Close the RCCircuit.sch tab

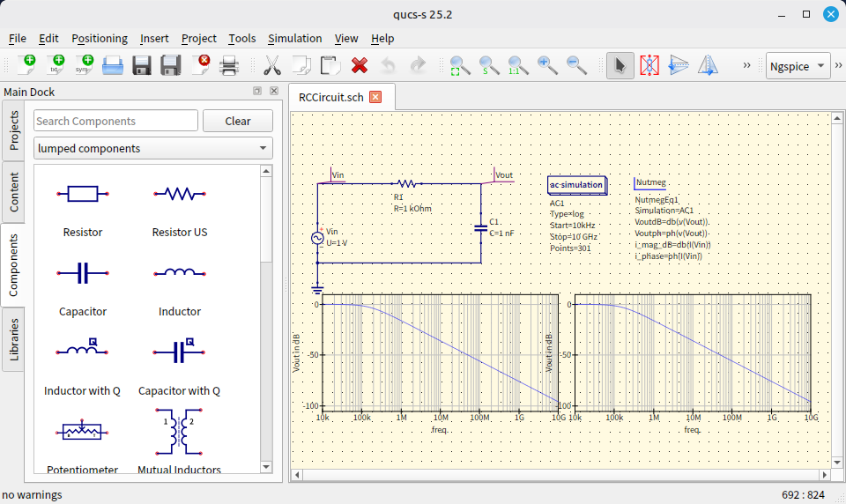375,97
